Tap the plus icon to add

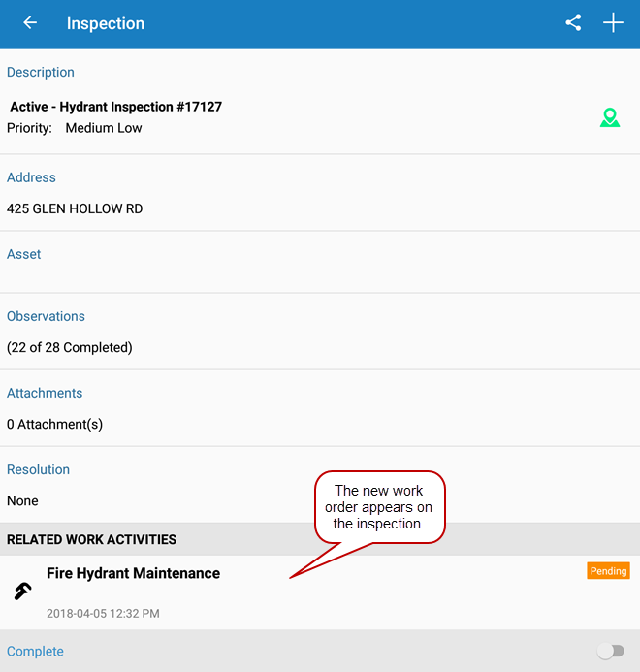[613, 23]
